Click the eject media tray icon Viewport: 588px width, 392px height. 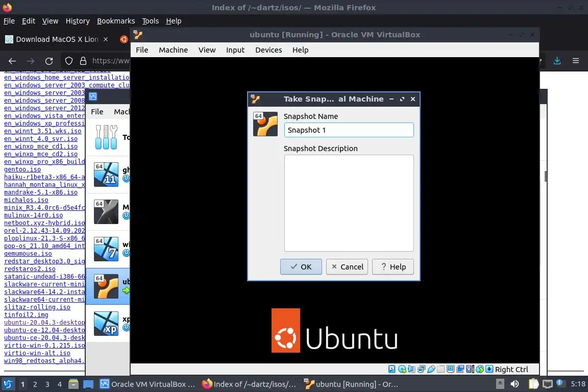[500, 384]
